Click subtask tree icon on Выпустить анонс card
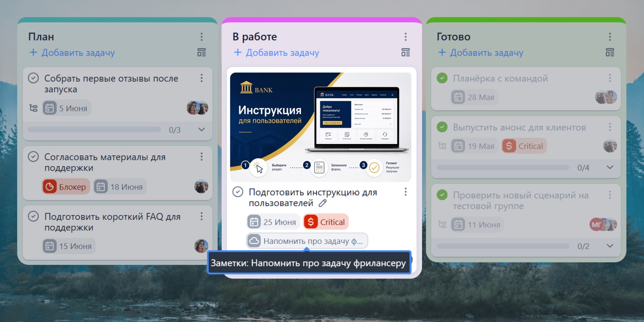Viewport: 644px width, 322px height. 442,146
